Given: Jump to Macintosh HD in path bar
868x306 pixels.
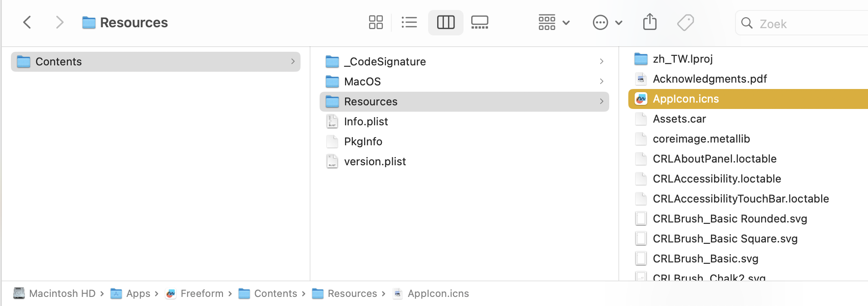Looking at the screenshot, I should [62, 294].
